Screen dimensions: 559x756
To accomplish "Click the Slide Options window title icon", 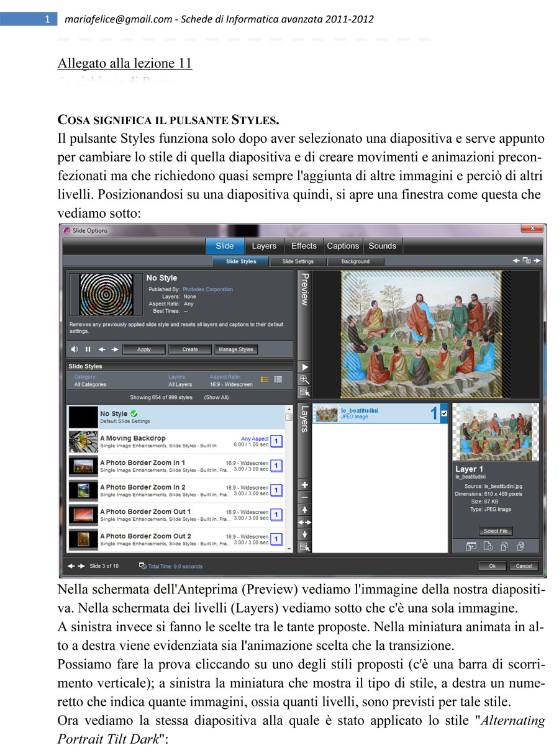I will tap(66, 230).
